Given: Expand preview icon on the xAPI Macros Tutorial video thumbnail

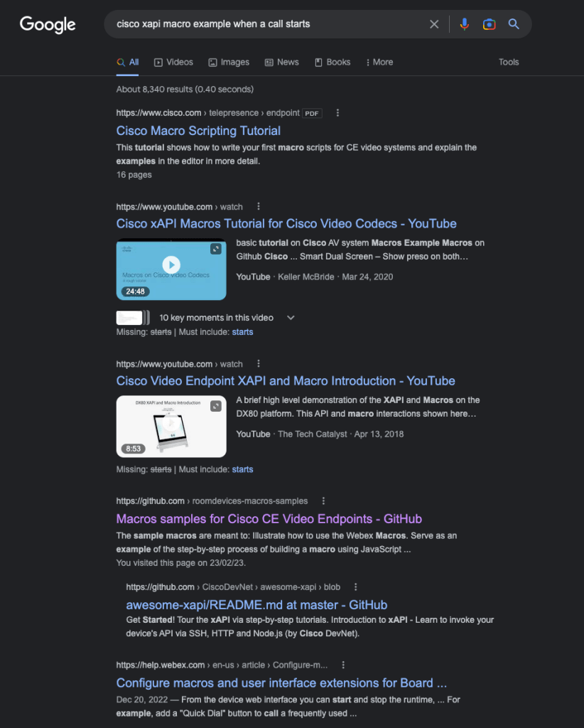Looking at the screenshot, I should [216, 249].
